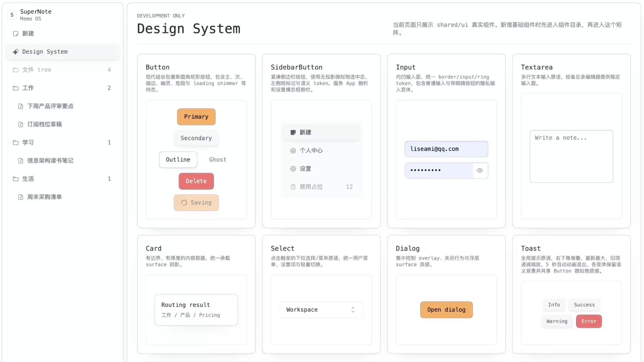This screenshot has height=362, width=644.
Task: Select 个人中心 in the SidebarButton demo
Action: point(321,151)
